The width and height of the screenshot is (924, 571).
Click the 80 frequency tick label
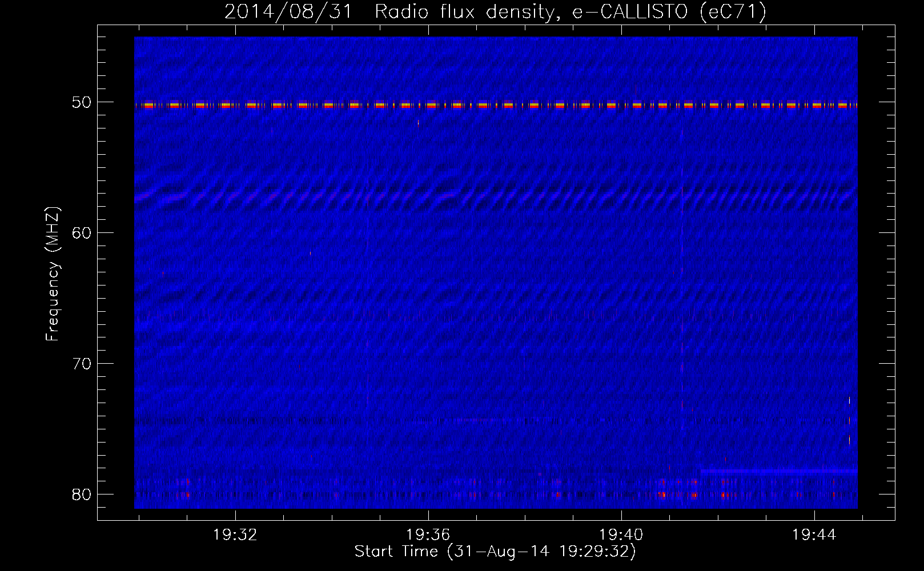82,494
